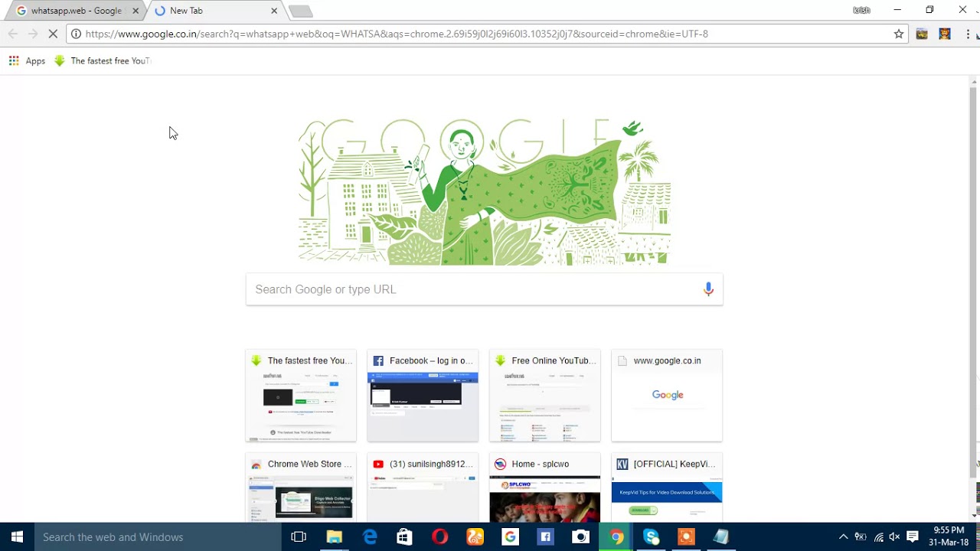
Task: Open the YouTube sunilsingh8912 tile
Action: coord(423,487)
